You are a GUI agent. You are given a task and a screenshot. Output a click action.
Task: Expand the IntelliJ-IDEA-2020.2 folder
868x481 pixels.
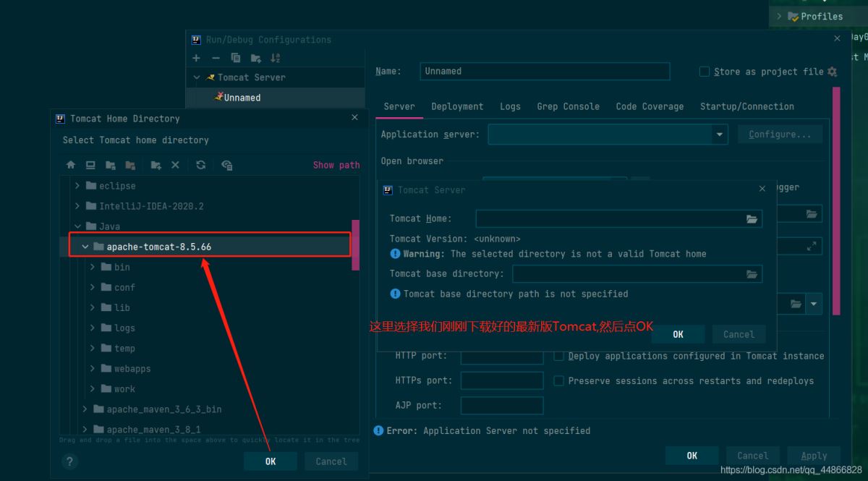click(x=77, y=206)
